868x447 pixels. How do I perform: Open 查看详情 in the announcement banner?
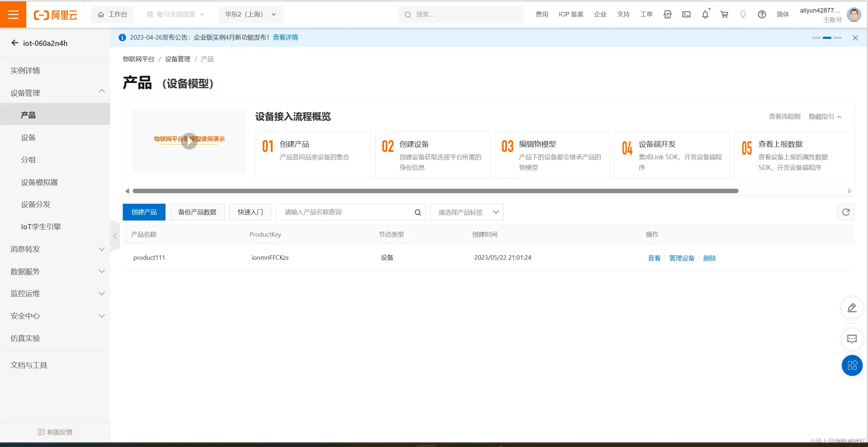click(x=285, y=37)
